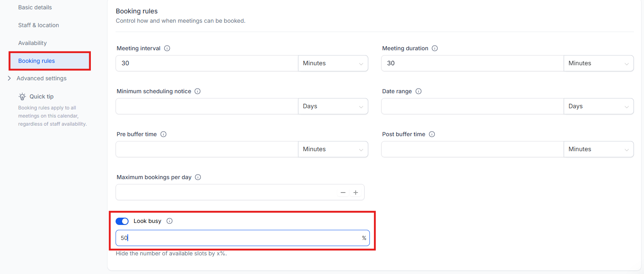Click info icon beside Look busy
This screenshot has height=274, width=644.
coord(170,221)
